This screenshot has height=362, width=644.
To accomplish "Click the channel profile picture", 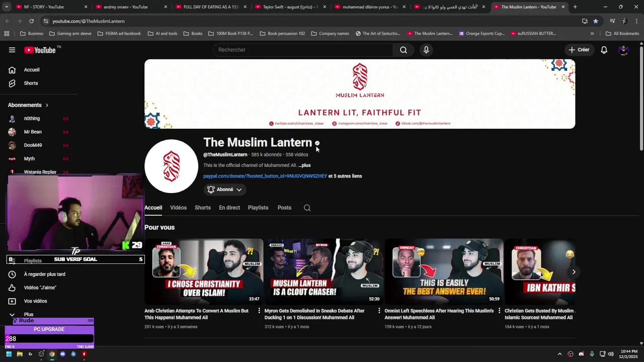I will point(171,166).
